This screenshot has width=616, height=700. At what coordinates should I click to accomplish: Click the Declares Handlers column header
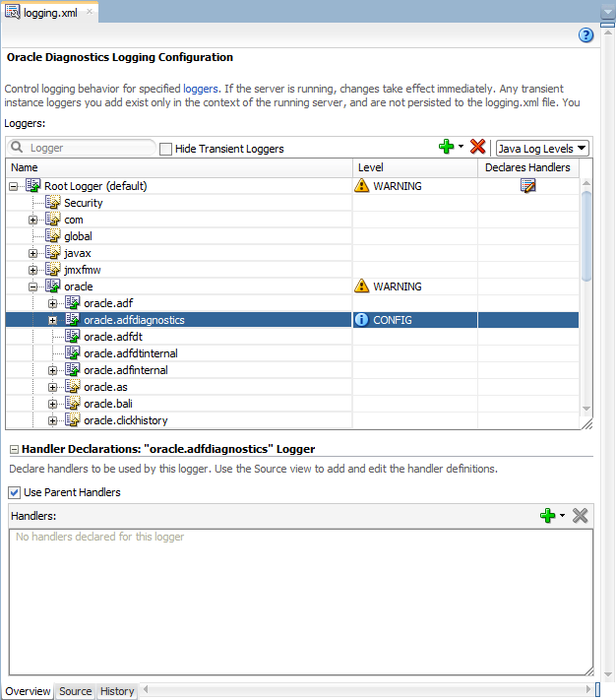528,167
